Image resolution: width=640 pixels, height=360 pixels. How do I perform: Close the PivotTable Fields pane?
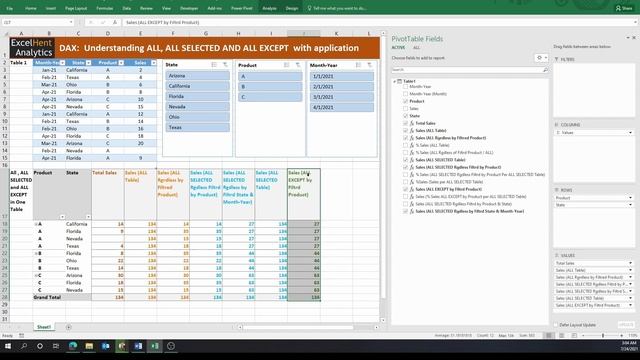tap(634, 38)
